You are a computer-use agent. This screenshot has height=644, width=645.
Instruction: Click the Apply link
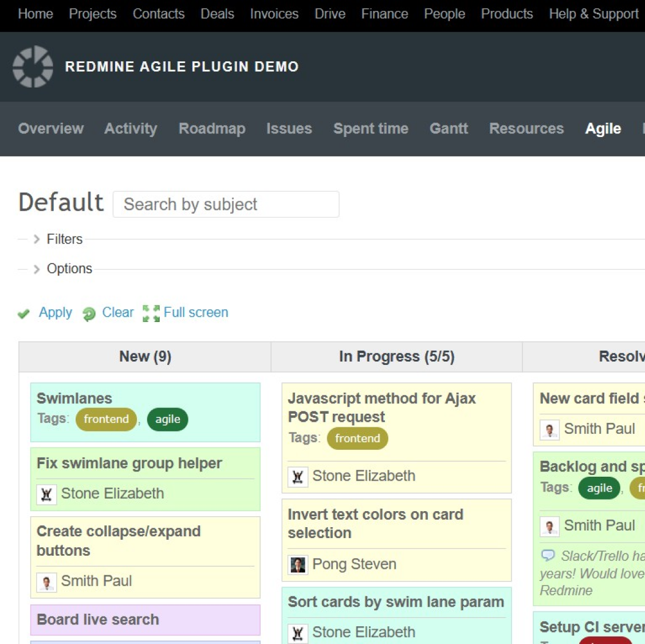point(56,312)
